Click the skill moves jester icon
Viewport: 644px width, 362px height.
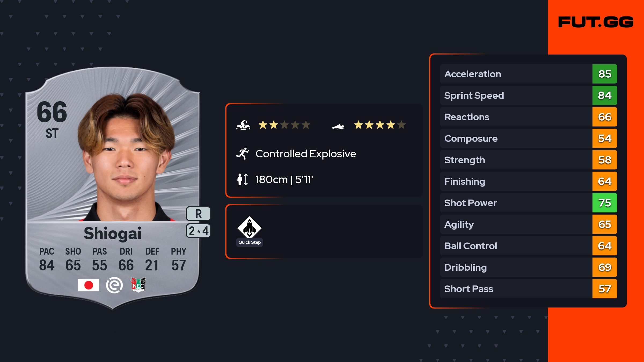(x=243, y=125)
